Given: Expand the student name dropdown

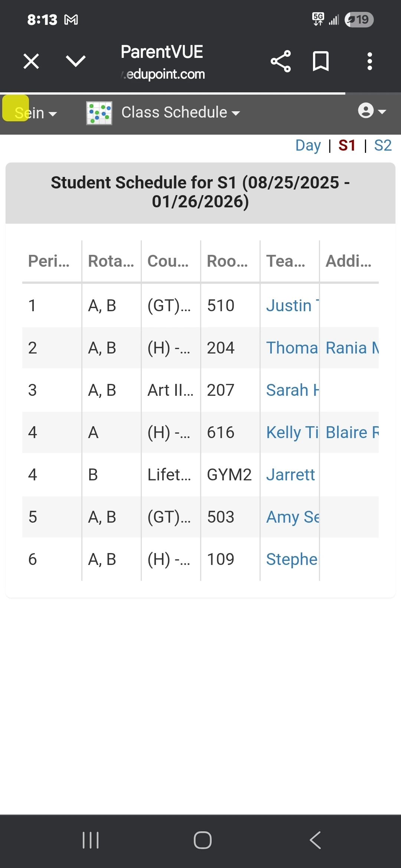Looking at the screenshot, I should pos(36,113).
